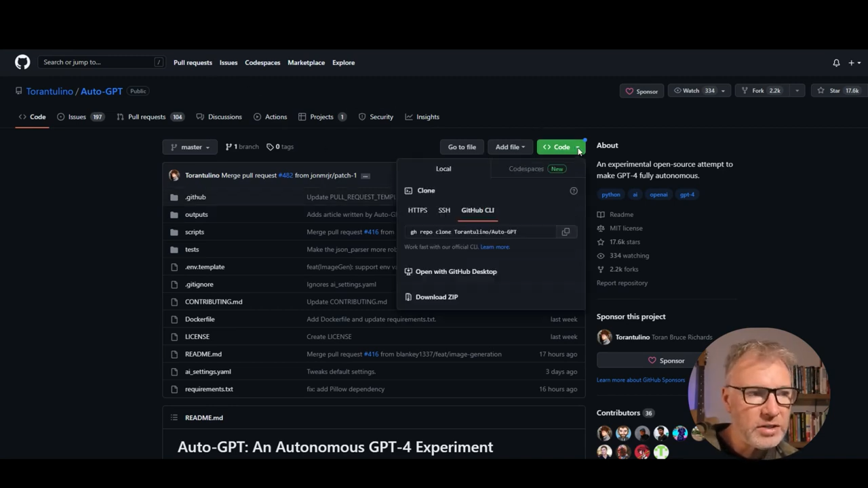Screen dimensions: 868x488
Task: Toggle the green Code dropdown
Action: [x=561, y=147]
